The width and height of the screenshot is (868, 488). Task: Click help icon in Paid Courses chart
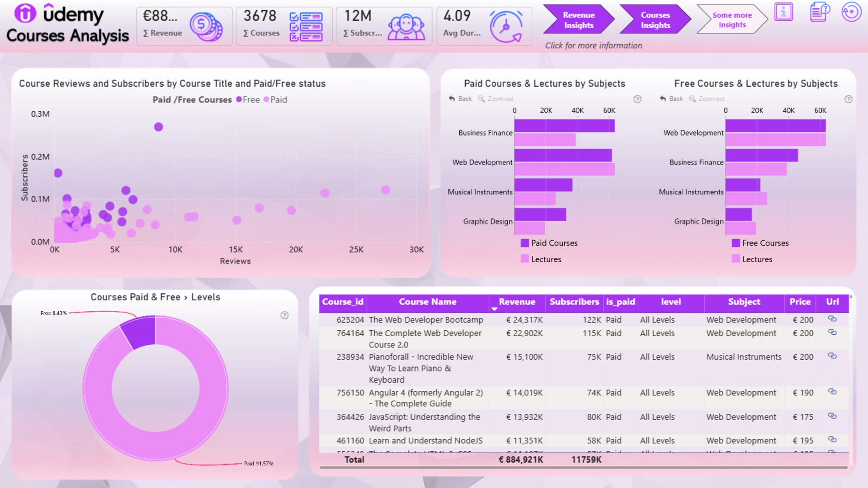637,99
